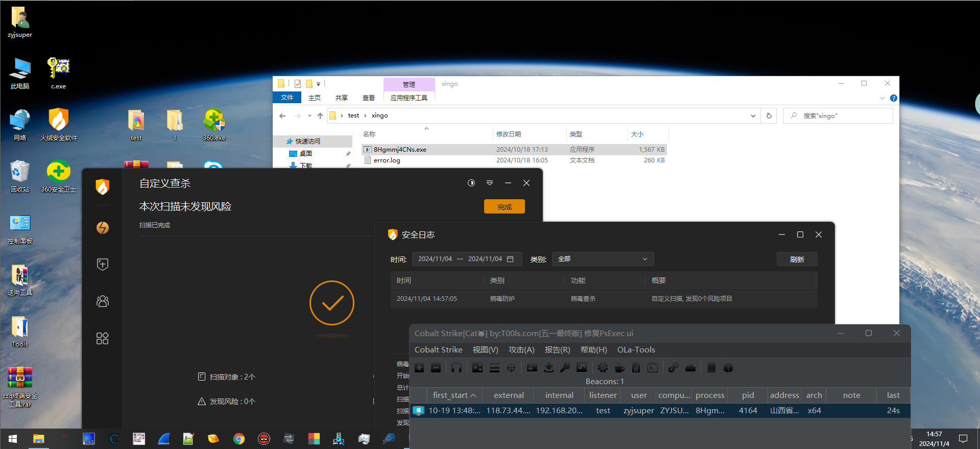Screen dimensions: 980x449
Task: Open Huorong shield protection center icon
Action: click(x=103, y=264)
